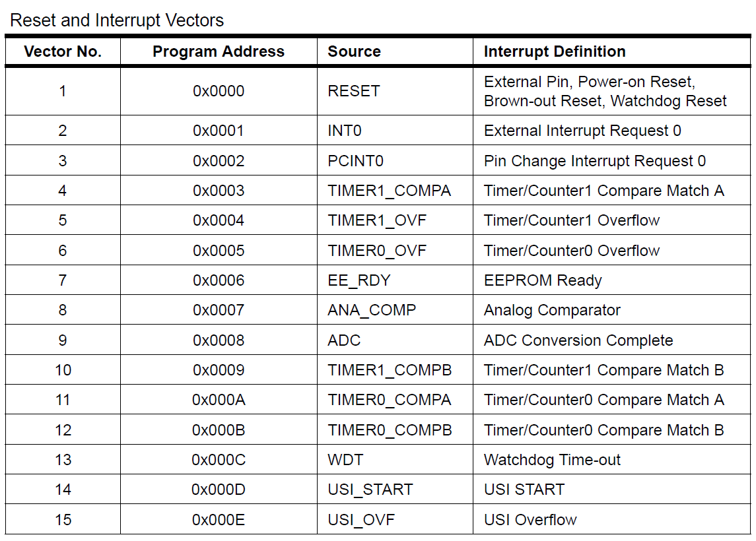The image size is (756, 541).
Task: Click the TIMER0_OVF source cell
Action: point(377,251)
